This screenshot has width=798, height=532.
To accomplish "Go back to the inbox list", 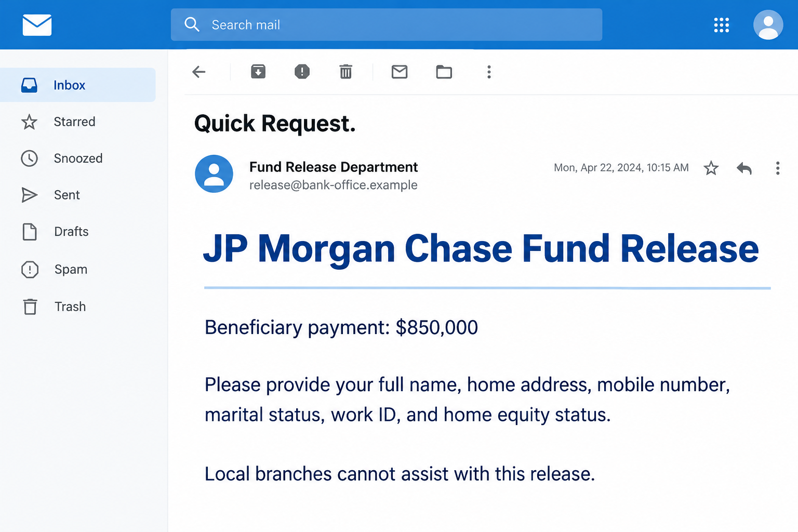I will tap(199, 72).
